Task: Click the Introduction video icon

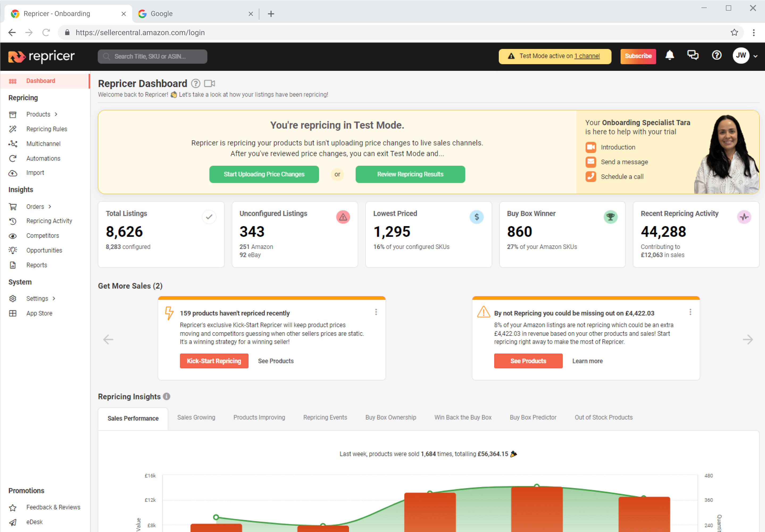Action: pos(591,147)
